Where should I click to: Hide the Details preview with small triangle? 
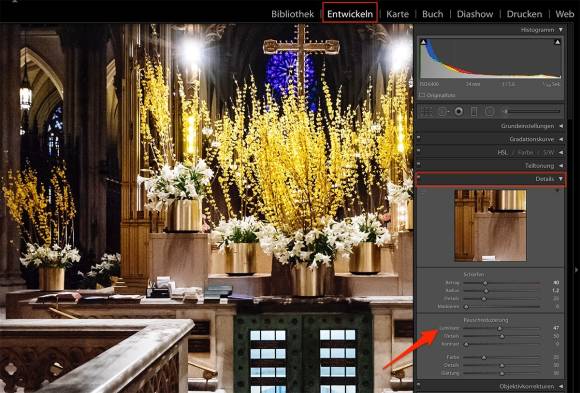[x=558, y=190]
